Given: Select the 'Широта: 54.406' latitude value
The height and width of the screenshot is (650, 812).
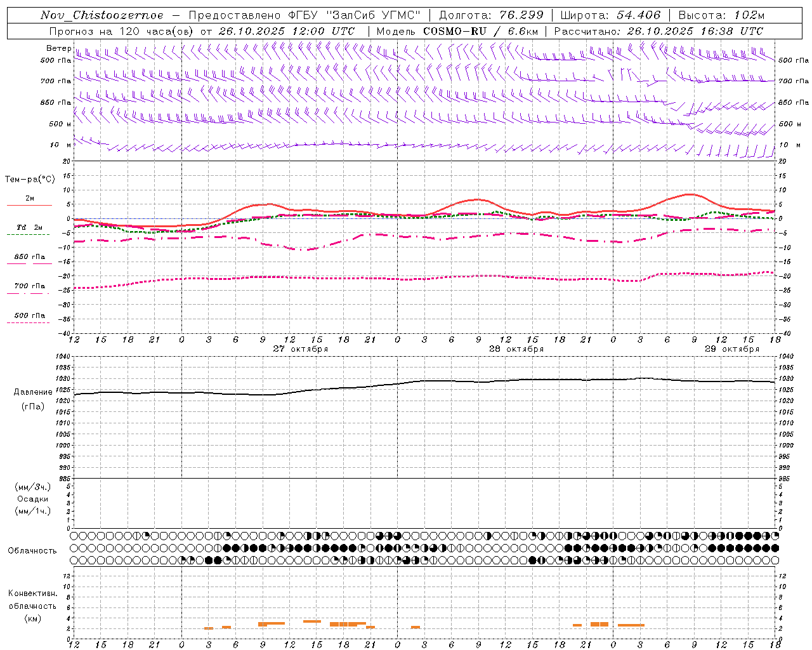Looking at the screenshot, I should click(610, 15).
